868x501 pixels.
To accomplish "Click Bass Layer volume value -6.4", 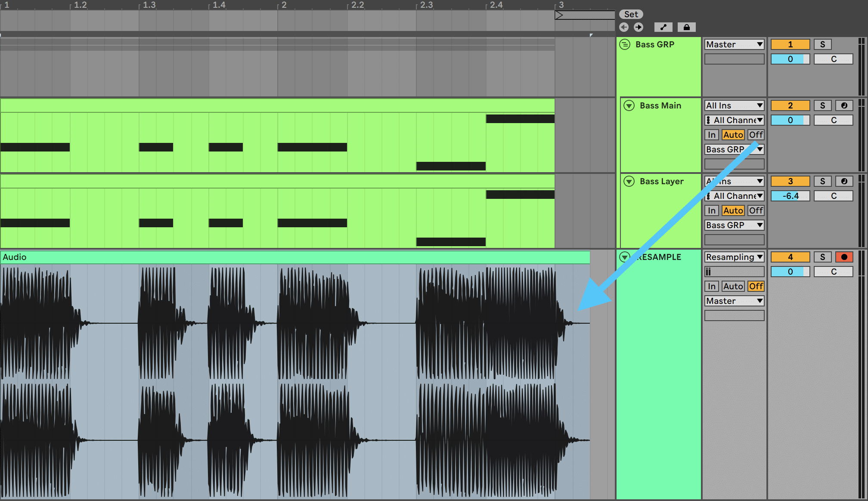I will tap(790, 196).
